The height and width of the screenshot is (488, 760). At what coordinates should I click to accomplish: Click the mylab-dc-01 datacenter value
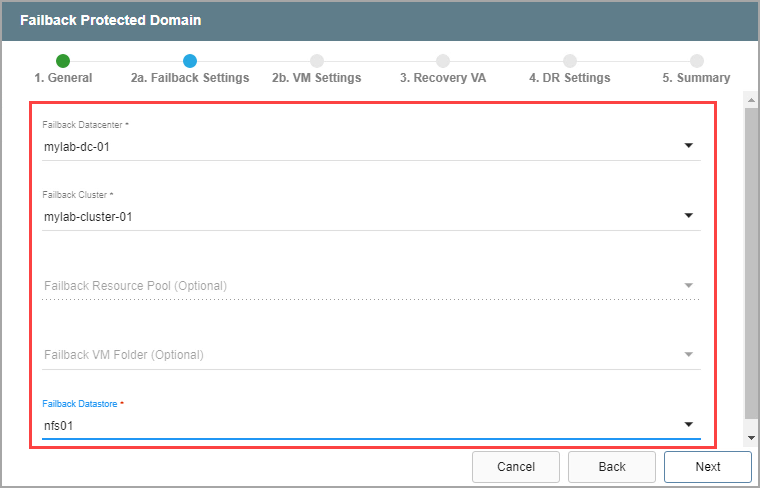click(x=76, y=146)
